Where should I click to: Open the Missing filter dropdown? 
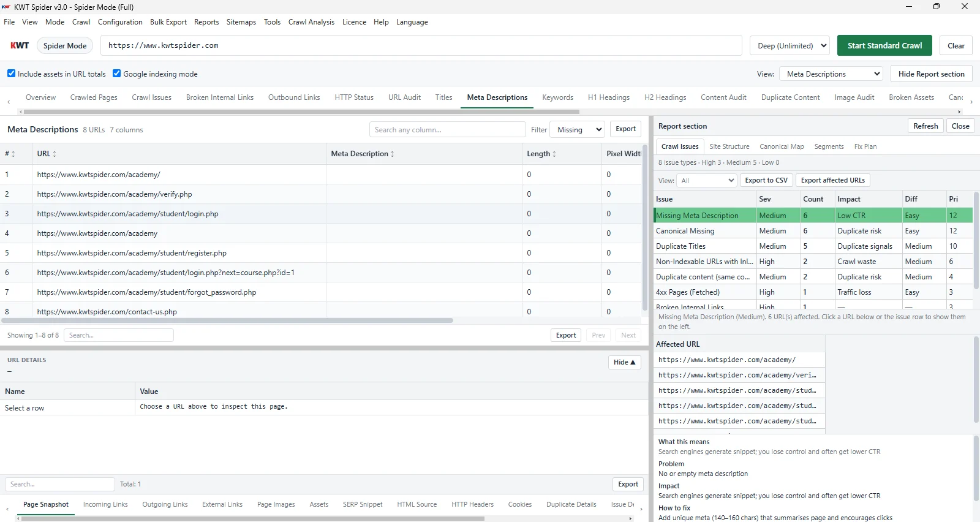(577, 129)
